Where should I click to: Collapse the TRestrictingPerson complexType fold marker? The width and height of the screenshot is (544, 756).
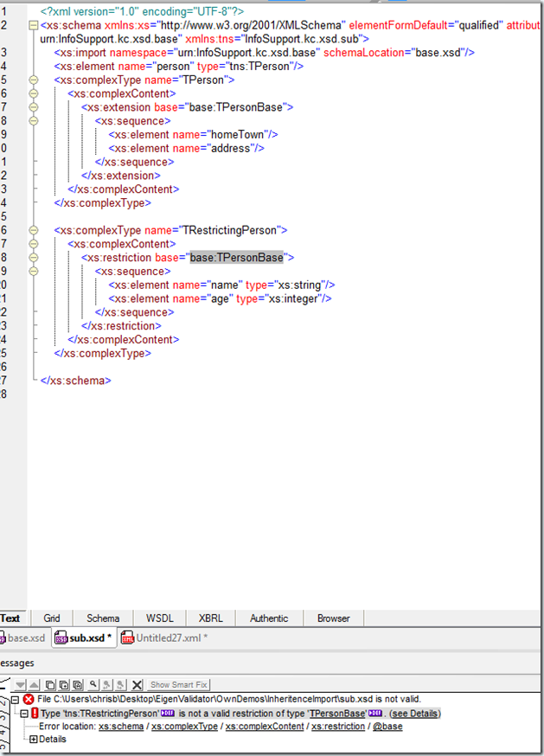coord(34,230)
